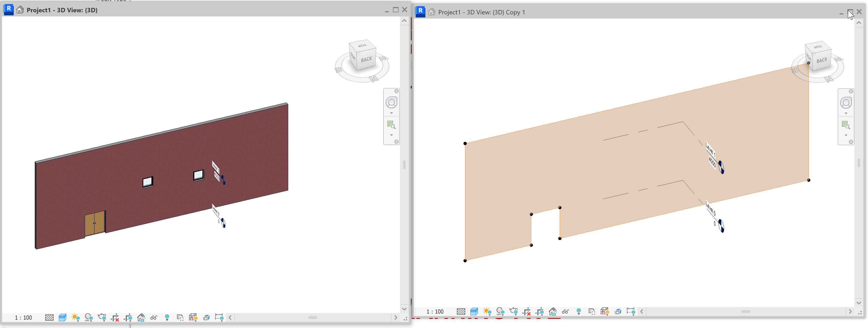The image size is (868, 328).
Task: Activate Project1 - 3D View: {3D} title bar
Action: pos(62,10)
